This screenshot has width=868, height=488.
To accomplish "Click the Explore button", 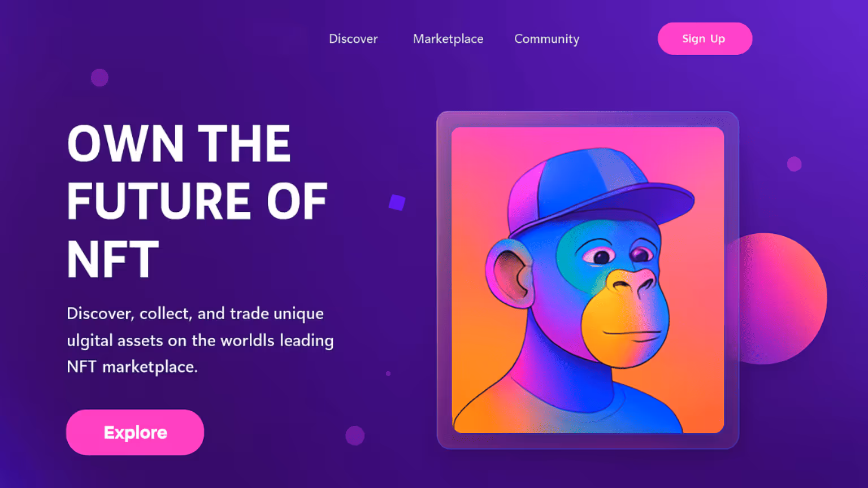I will click(x=135, y=432).
